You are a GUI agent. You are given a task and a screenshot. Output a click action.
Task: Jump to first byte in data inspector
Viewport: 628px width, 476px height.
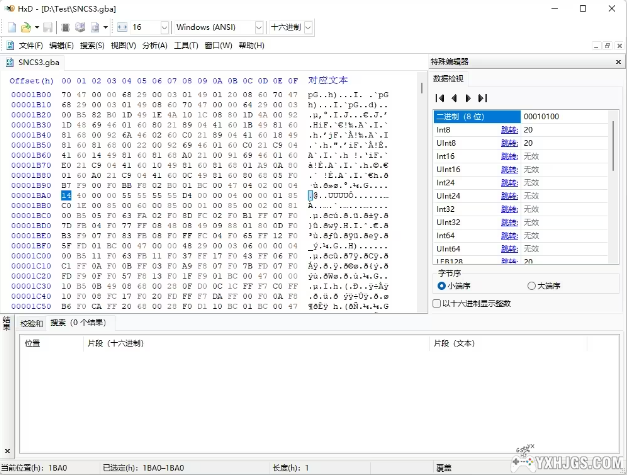click(x=439, y=98)
